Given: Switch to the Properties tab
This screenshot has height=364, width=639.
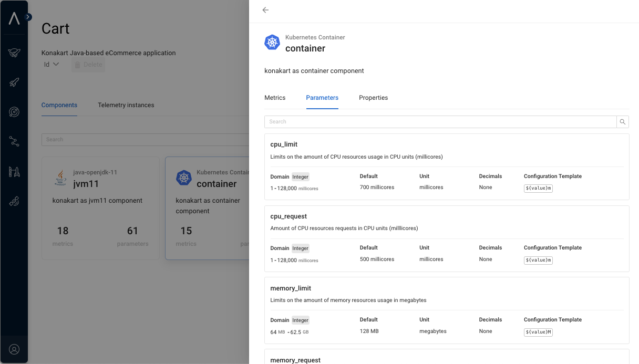Looking at the screenshot, I should (x=373, y=98).
